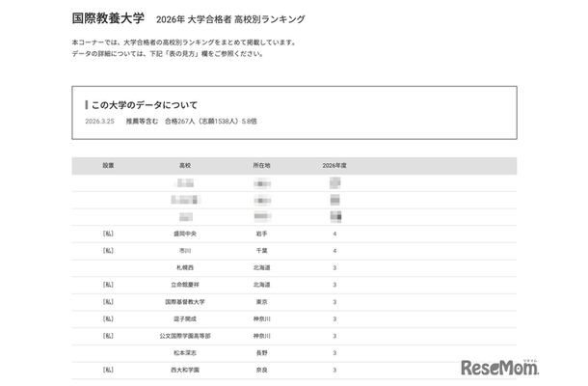Select the school name 立命館慶祥
Image resolution: width=588 pixels, height=386 pixels.
pyautogui.click(x=185, y=285)
